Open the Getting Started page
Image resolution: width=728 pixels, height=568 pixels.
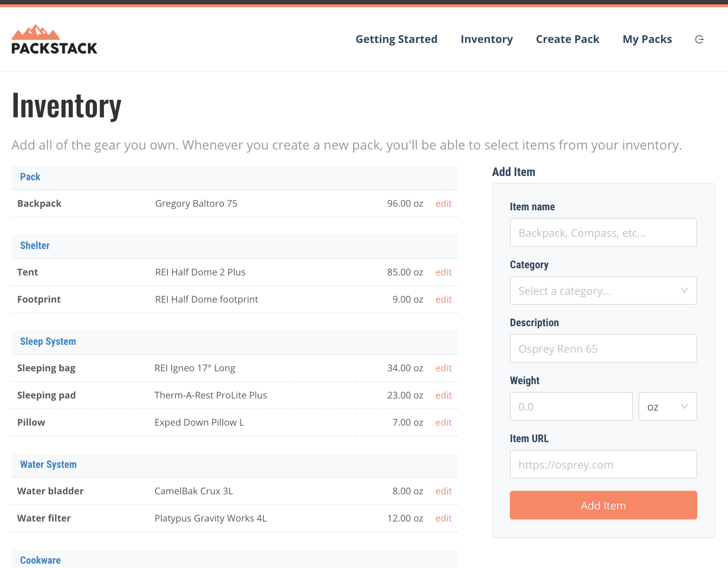tap(396, 39)
